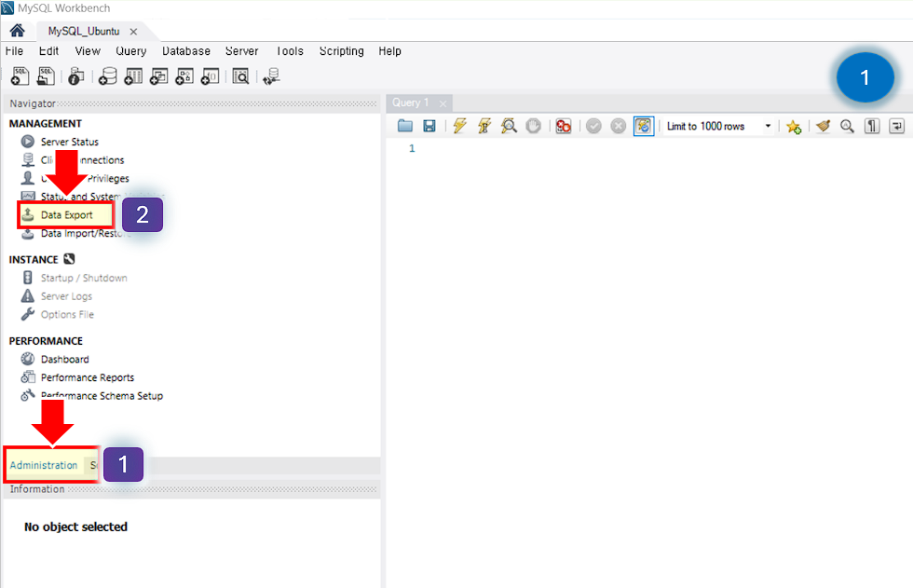The width and height of the screenshot is (913, 588).
Task: Create a new stored procedure icon
Action: coord(184,76)
